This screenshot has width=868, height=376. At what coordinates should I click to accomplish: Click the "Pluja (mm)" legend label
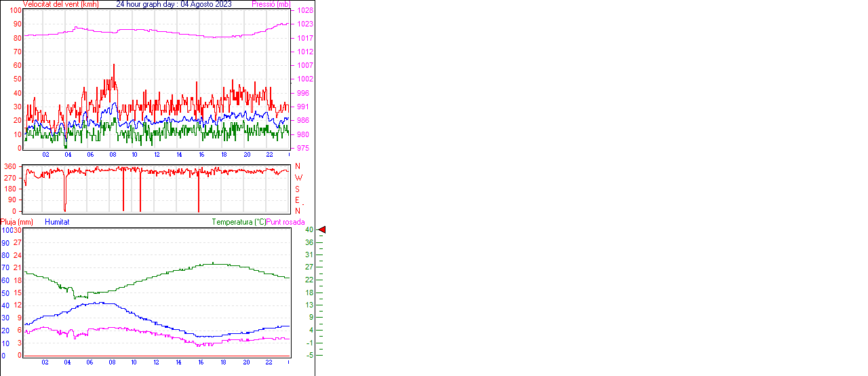[17, 222]
